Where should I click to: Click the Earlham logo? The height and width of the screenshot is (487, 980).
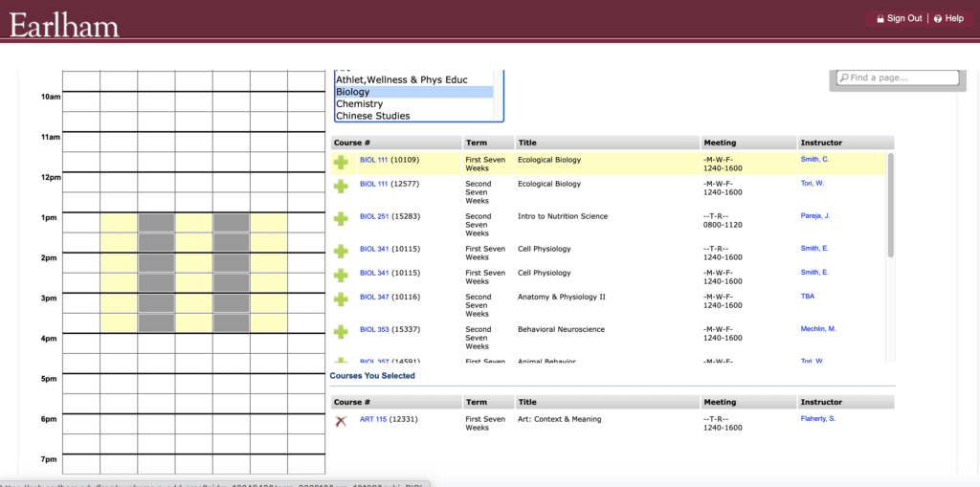[64, 22]
